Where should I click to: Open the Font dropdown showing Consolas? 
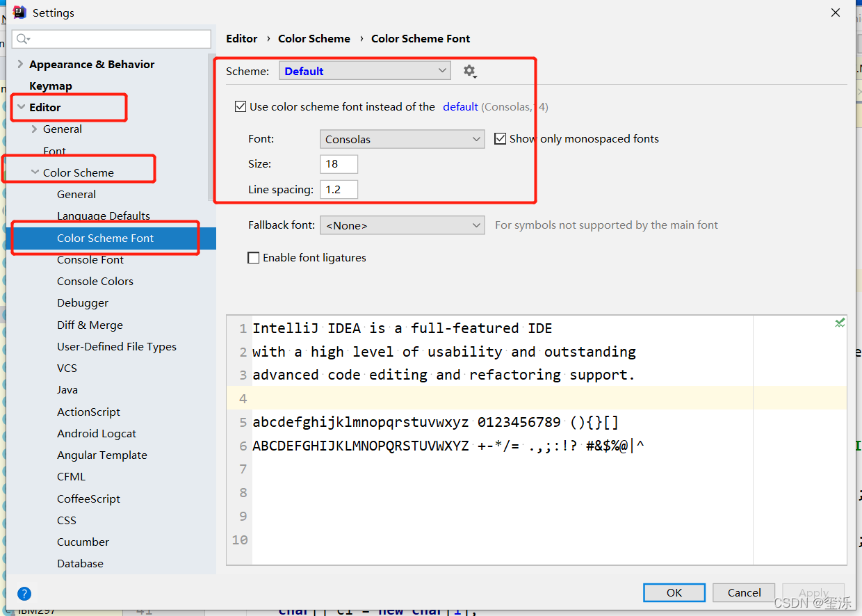402,139
